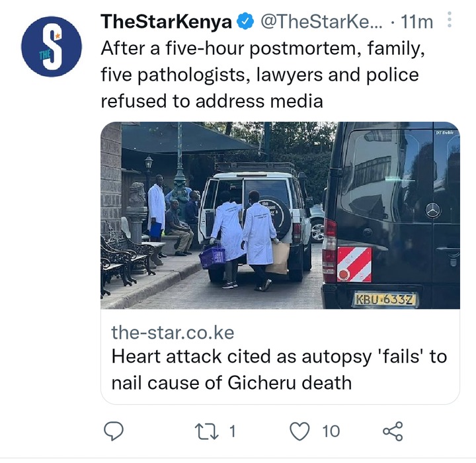This screenshot has height=463, width=476.
Task: Open the TheStarKenya display name
Action: (167, 22)
